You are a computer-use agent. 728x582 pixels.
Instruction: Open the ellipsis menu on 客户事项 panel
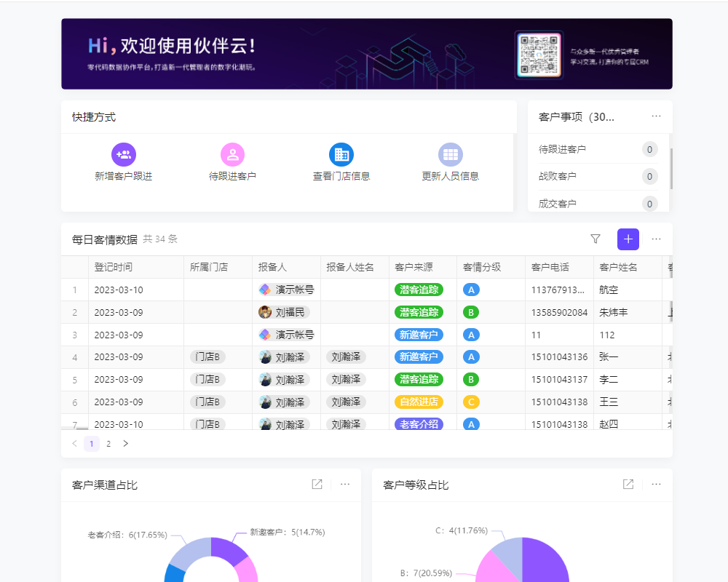pos(656,116)
